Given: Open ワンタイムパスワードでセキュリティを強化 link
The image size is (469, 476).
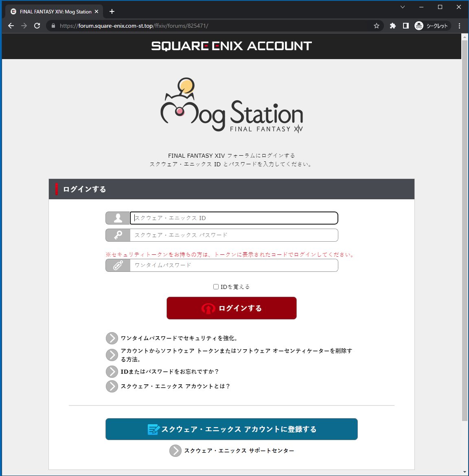Looking at the screenshot, I should coord(180,338).
